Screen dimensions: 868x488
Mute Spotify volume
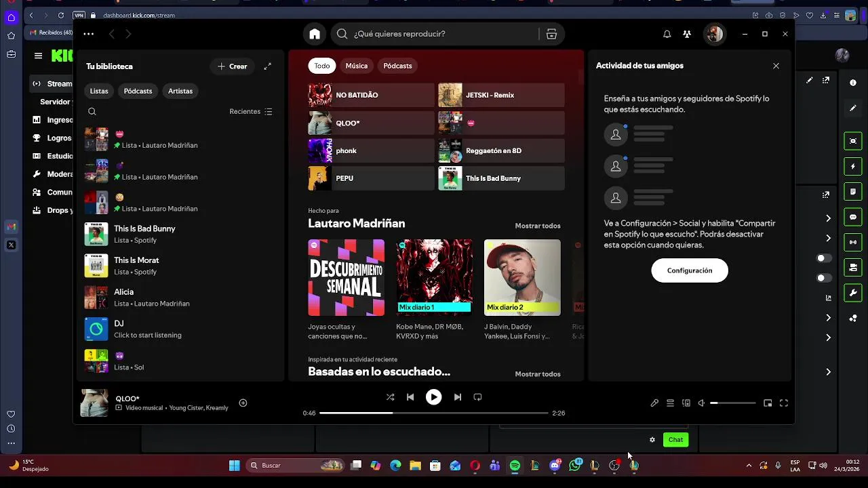pos(701,403)
